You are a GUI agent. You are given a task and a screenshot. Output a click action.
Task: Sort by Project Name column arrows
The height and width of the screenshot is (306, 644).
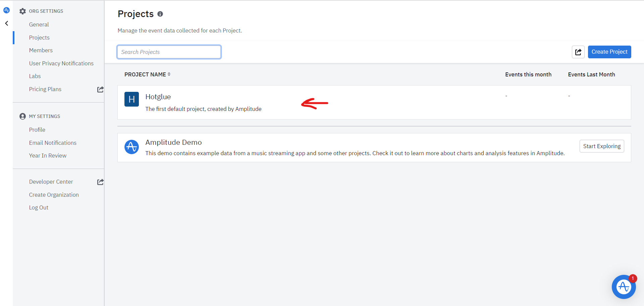point(169,74)
